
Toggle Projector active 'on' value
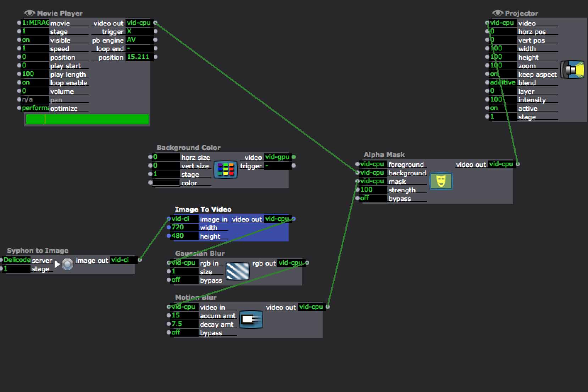(503, 108)
